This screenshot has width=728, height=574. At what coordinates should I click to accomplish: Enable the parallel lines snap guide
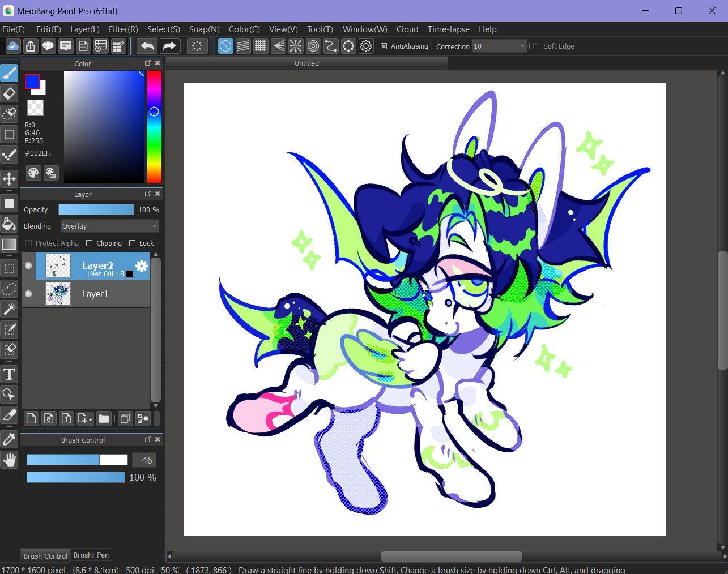(x=243, y=46)
